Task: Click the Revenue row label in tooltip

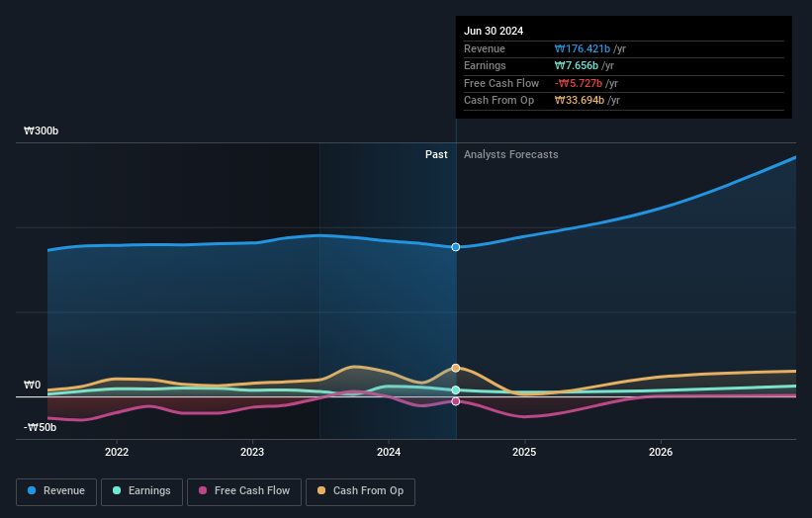Action: (x=485, y=48)
